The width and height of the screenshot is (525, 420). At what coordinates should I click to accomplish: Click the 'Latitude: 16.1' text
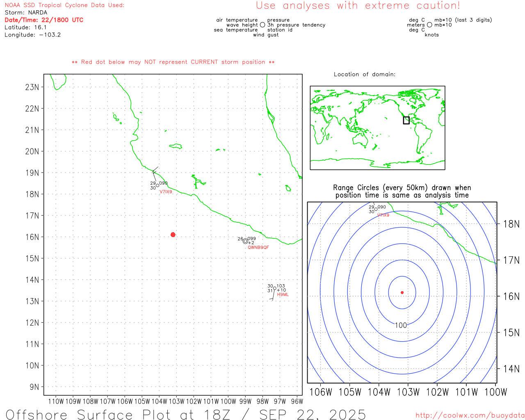(25, 27)
